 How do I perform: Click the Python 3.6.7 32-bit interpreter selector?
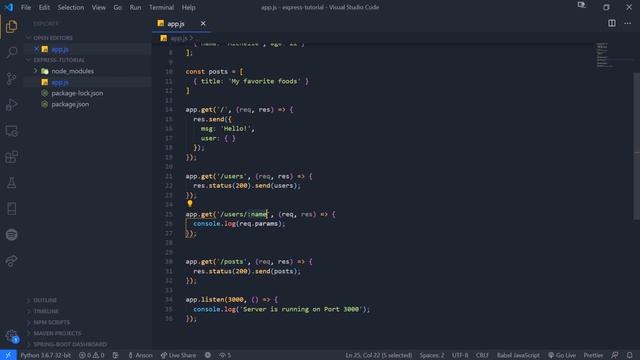[45, 355]
